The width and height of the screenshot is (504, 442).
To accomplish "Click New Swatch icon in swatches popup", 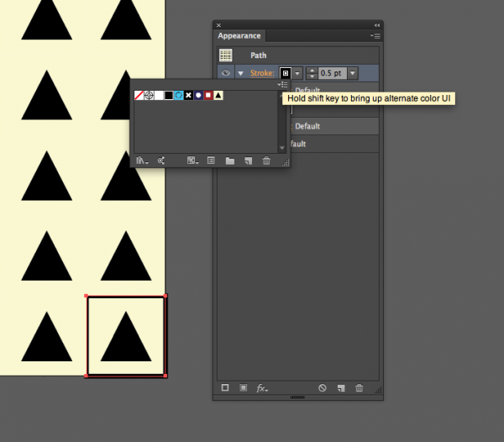I will (x=248, y=160).
